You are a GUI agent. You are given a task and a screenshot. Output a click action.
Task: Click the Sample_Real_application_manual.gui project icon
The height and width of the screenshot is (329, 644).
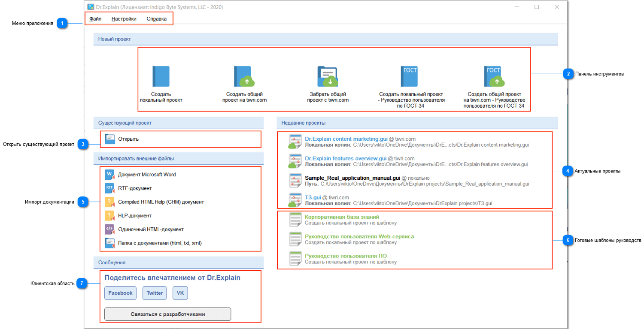[x=295, y=181]
